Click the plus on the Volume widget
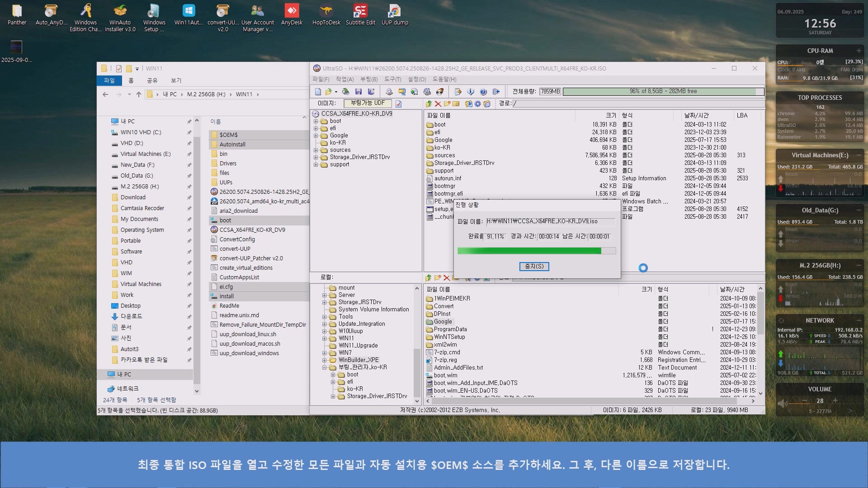Viewport: 868px width, 488px height. coord(835,401)
